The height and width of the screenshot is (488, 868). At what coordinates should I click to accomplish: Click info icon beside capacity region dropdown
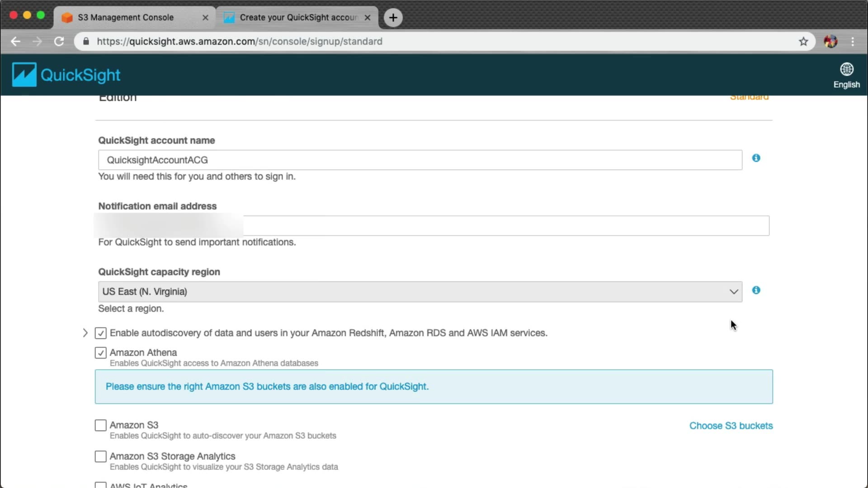click(756, 291)
